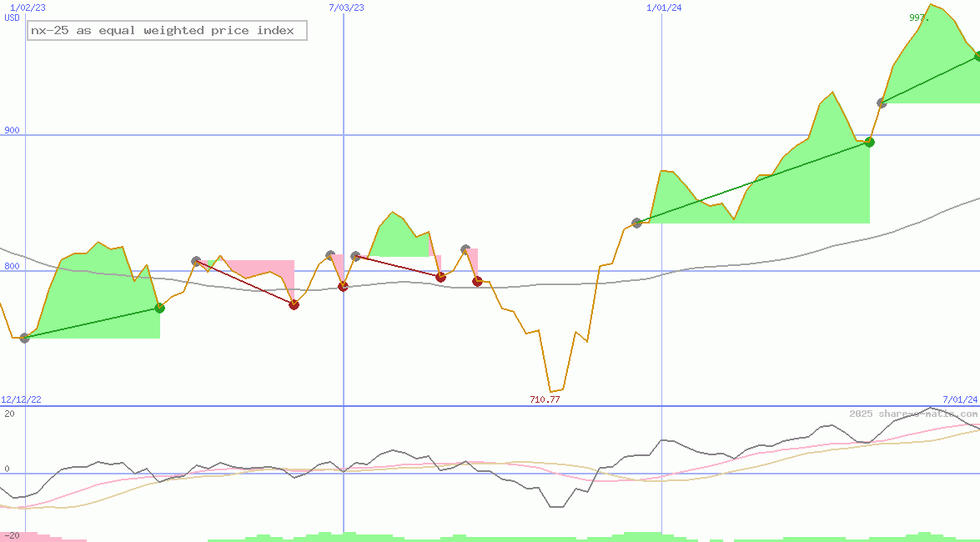Select the gray marker beginning the long green uptrend
The image size is (980, 542).
tap(636, 222)
